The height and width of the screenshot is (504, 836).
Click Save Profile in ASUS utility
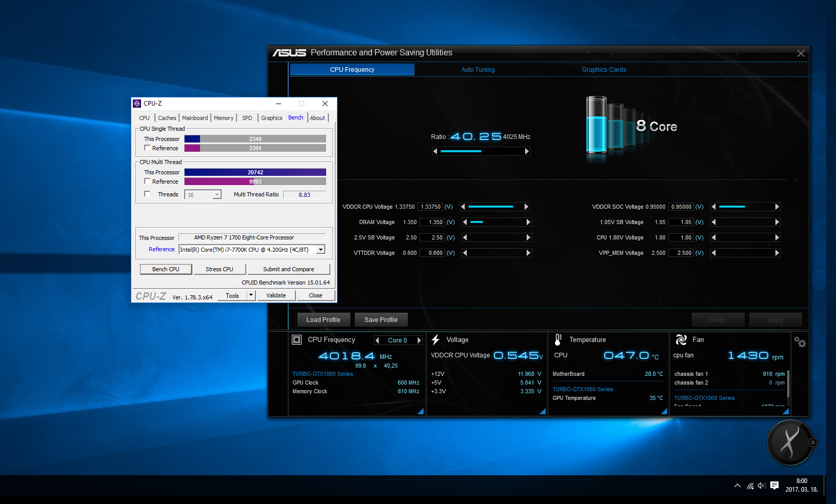coord(381,319)
